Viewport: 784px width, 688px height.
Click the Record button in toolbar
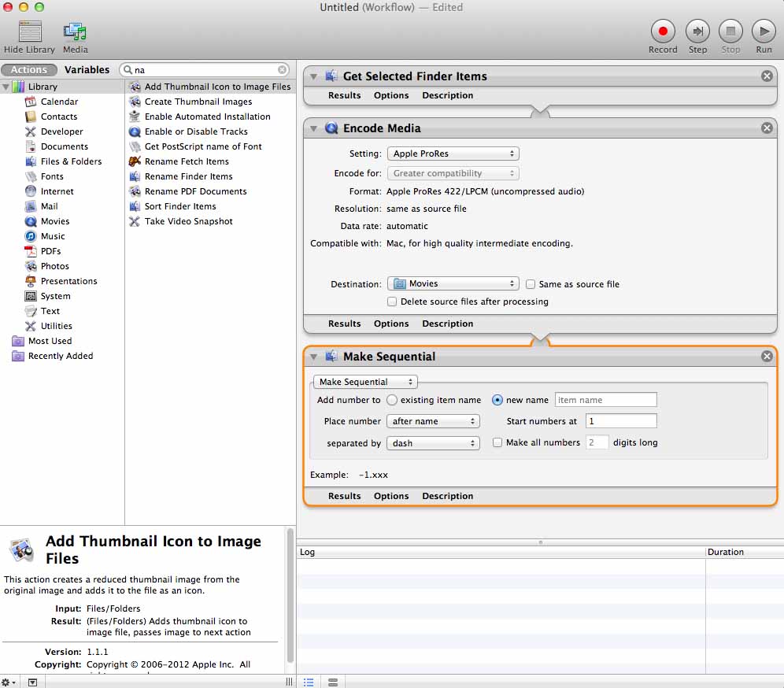coord(663,31)
